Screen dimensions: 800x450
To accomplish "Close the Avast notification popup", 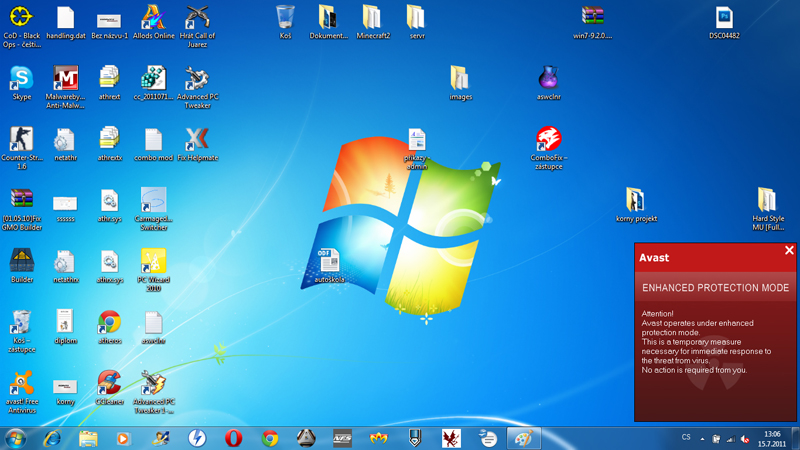I will pos(789,250).
